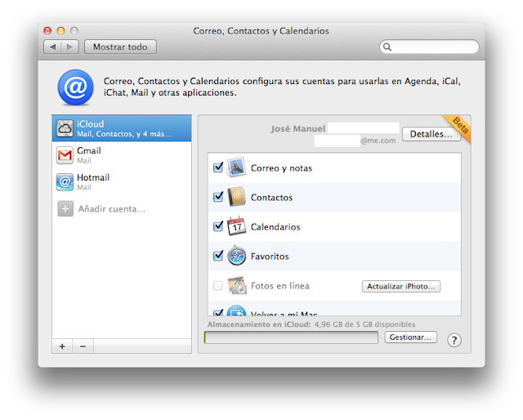Click the Contactos label
Image resolution: width=523 pixels, height=420 pixels.
point(271,198)
